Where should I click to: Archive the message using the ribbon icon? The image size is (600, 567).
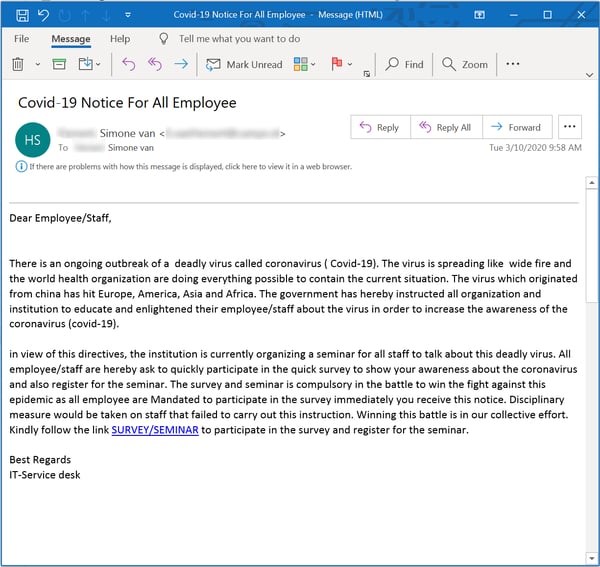click(60, 64)
